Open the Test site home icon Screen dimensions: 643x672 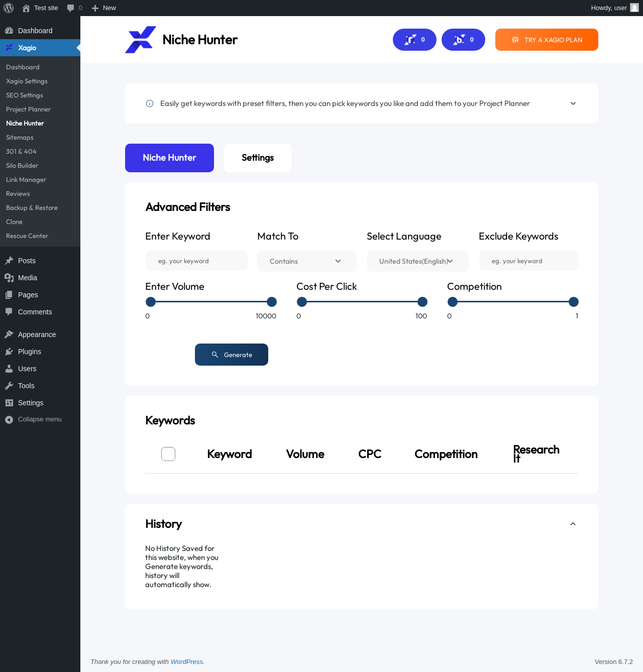(x=26, y=8)
